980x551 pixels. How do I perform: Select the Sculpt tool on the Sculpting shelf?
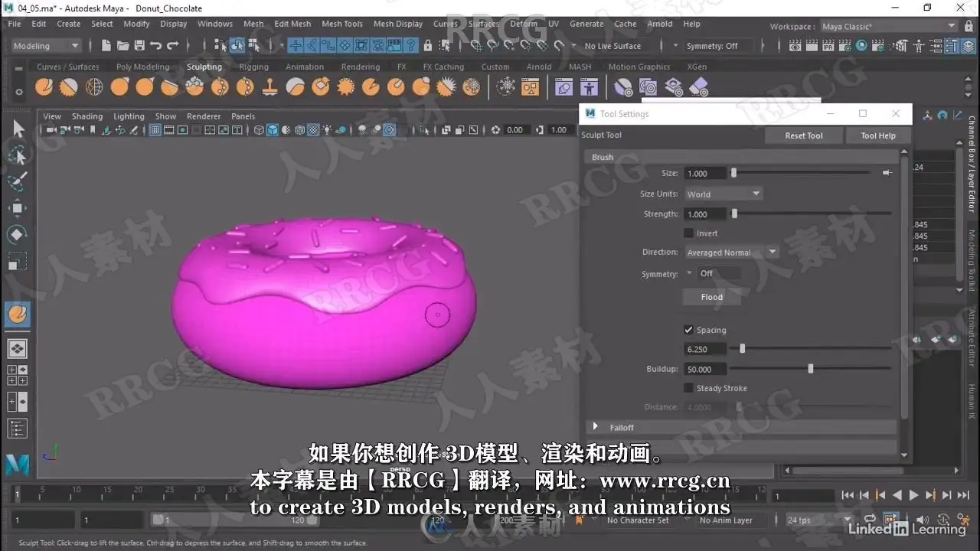pyautogui.click(x=44, y=87)
